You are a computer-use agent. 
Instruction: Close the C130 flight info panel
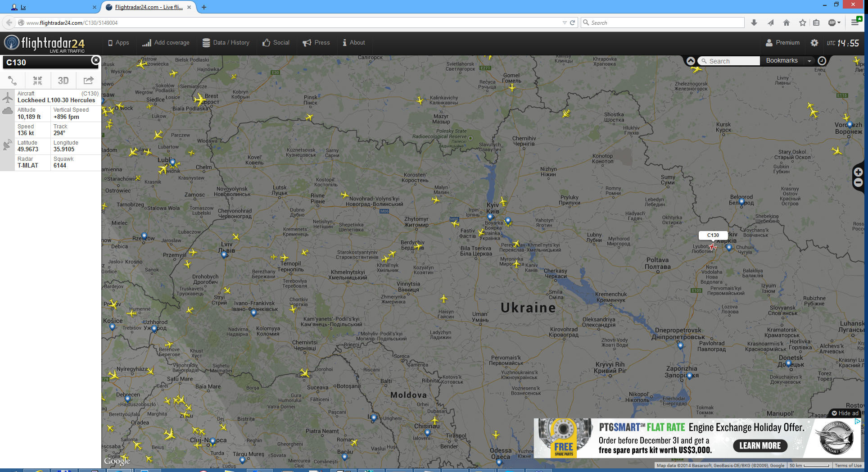point(95,60)
